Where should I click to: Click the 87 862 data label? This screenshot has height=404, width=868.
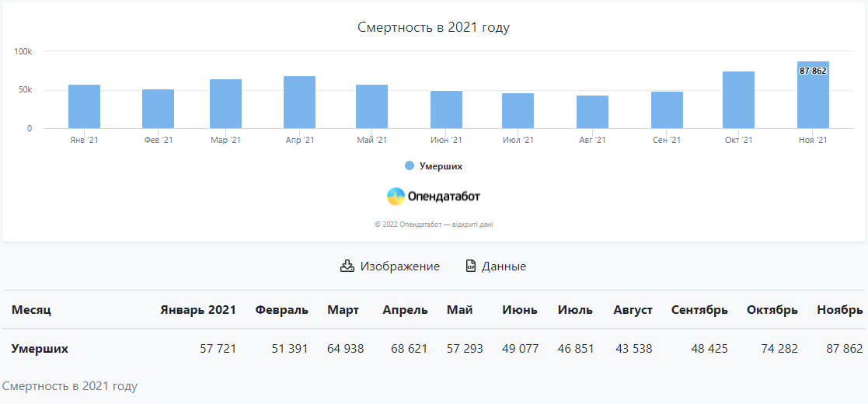813,71
